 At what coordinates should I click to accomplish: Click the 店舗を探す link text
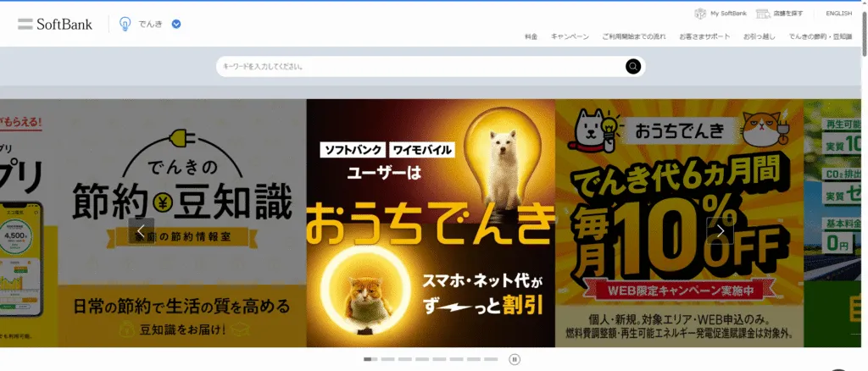coord(788,14)
